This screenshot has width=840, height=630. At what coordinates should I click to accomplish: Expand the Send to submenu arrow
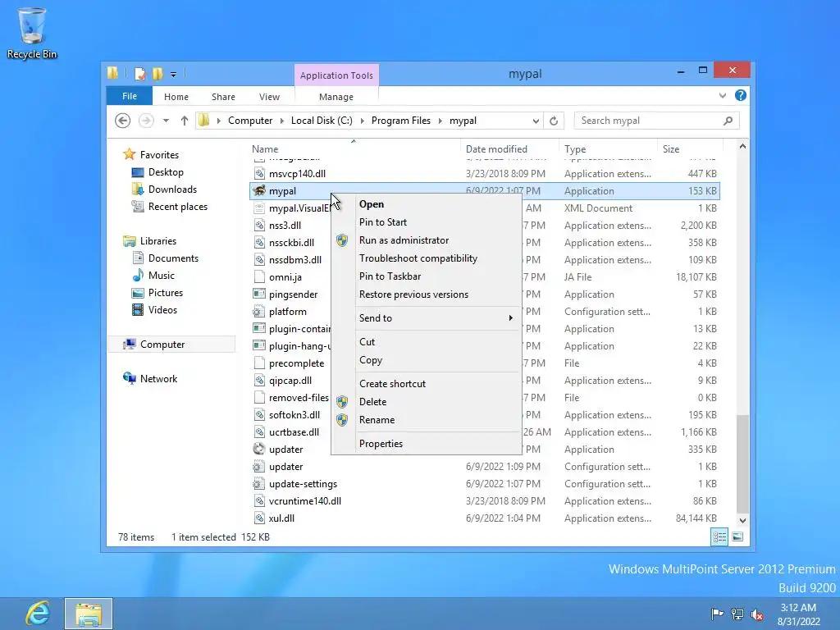(x=510, y=318)
